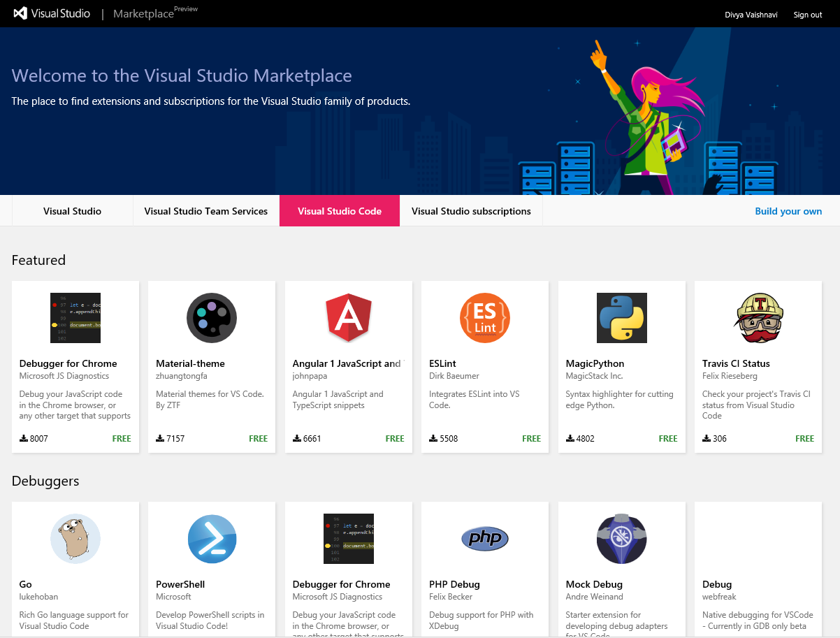
Task: Select the red Angular shield icon
Action: tap(349, 318)
